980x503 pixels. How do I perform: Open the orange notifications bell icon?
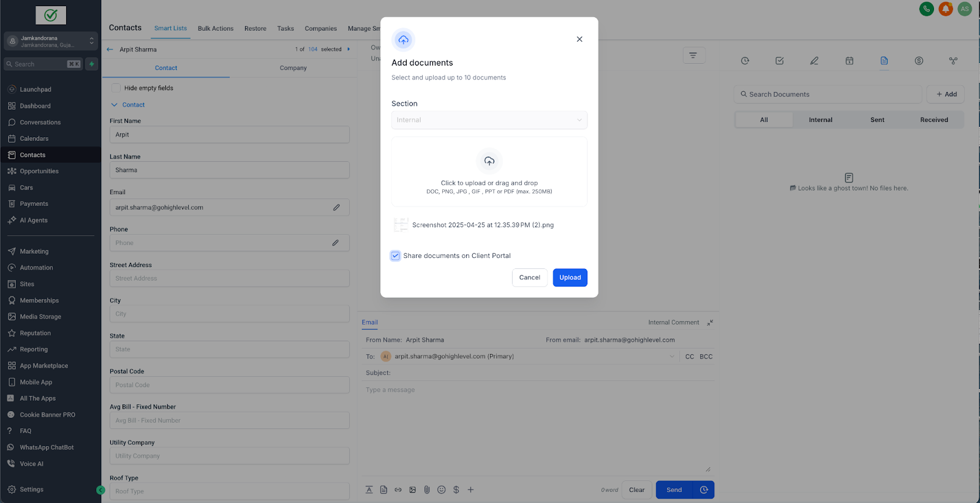pyautogui.click(x=946, y=9)
